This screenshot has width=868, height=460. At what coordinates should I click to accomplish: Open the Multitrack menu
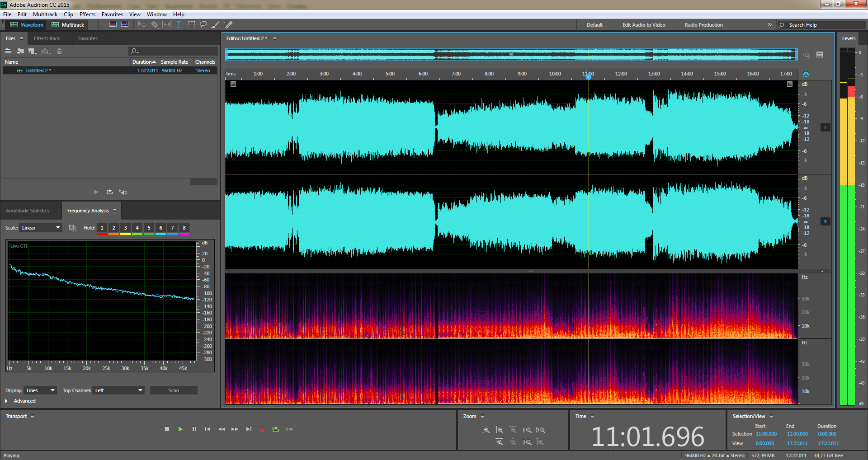point(45,14)
